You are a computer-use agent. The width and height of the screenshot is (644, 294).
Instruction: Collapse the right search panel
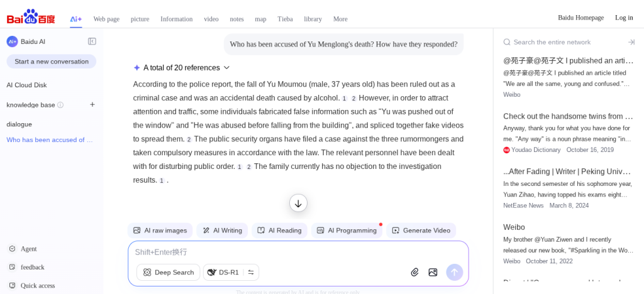point(631,42)
